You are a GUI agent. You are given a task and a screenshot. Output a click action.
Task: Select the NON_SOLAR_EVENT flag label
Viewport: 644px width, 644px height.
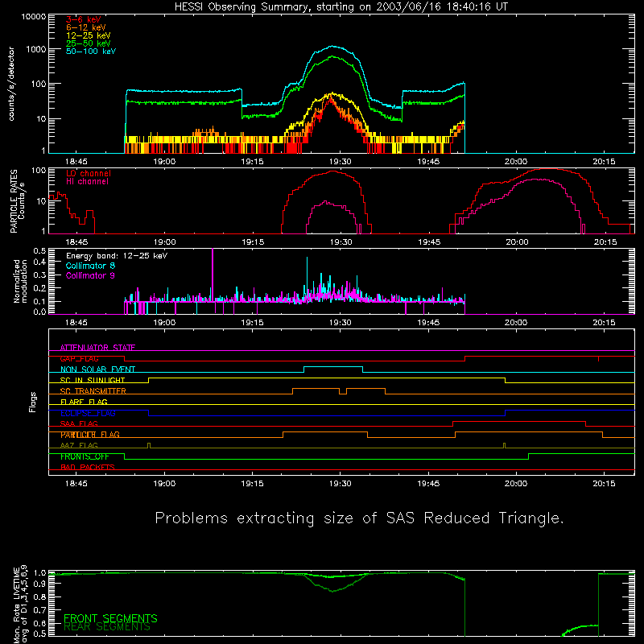(x=97, y=369)
